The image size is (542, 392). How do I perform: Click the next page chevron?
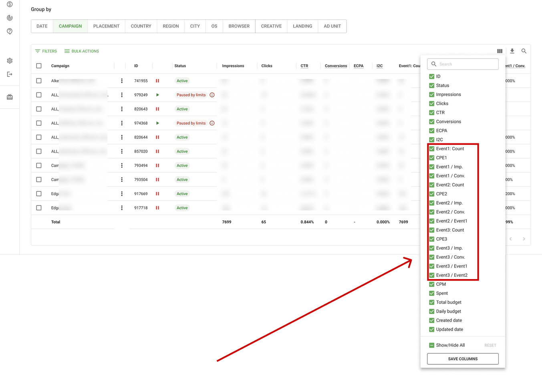(524, 239)
